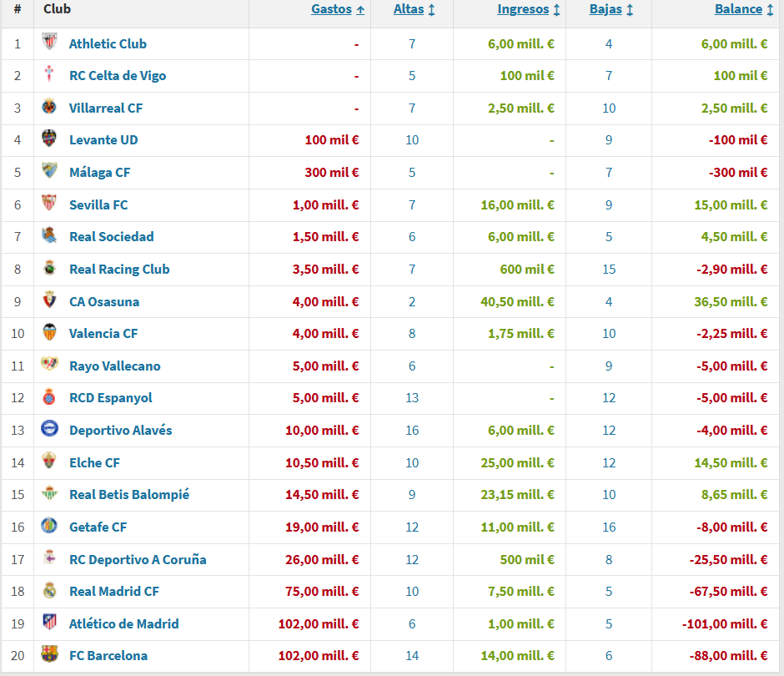Click Atlético de Madrid's 102,00 mill. € Gastos

pos(319,624)
